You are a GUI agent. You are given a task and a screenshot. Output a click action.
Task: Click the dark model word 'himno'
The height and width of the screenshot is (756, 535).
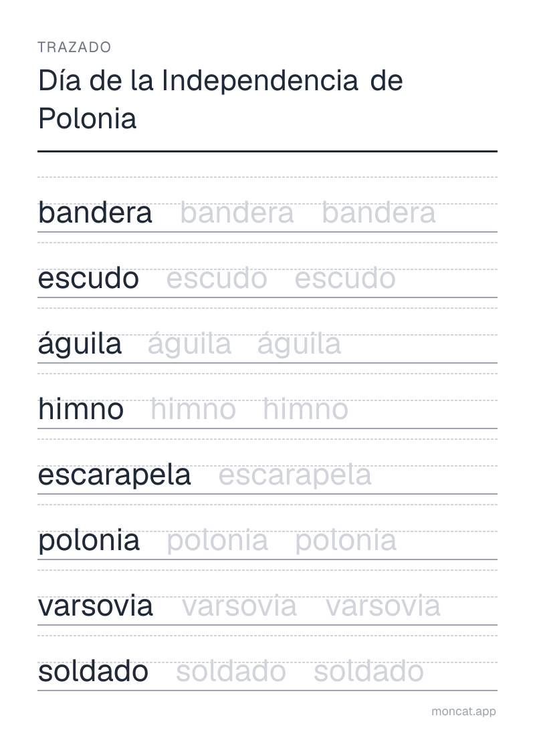tap(80, 409)
